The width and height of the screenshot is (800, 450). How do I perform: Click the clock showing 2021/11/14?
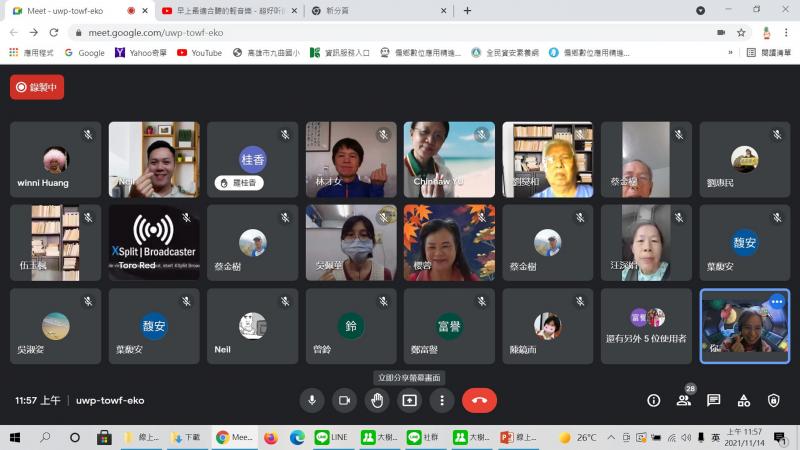(x=744, y=438)
